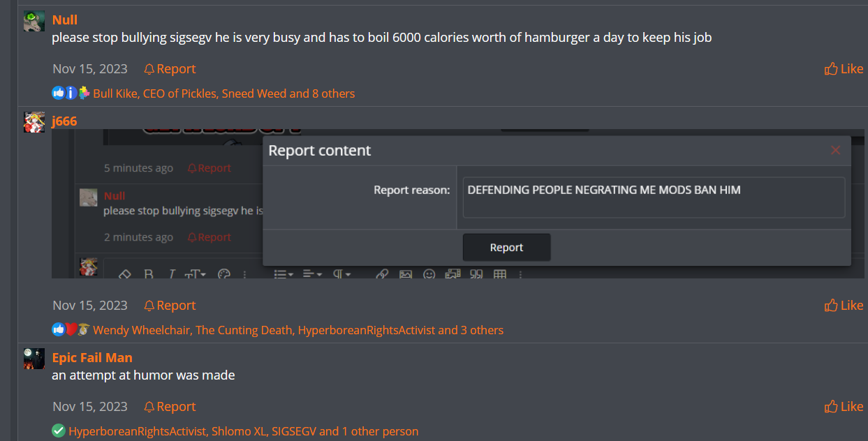Like Null's post with the thumbs-up icon
This screenshot has height=441, width=868.
click(x=831, y=68)
